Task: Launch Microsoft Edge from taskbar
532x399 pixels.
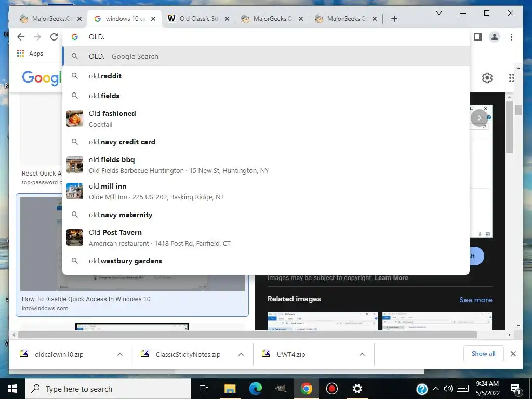Action: click(256, 389)
